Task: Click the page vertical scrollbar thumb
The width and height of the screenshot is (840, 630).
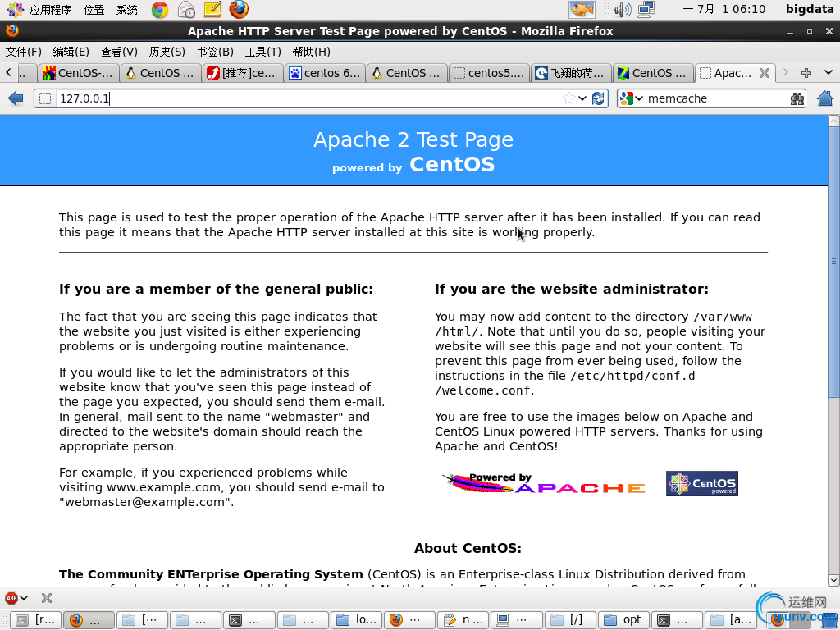Action: [x=833, y=262]
